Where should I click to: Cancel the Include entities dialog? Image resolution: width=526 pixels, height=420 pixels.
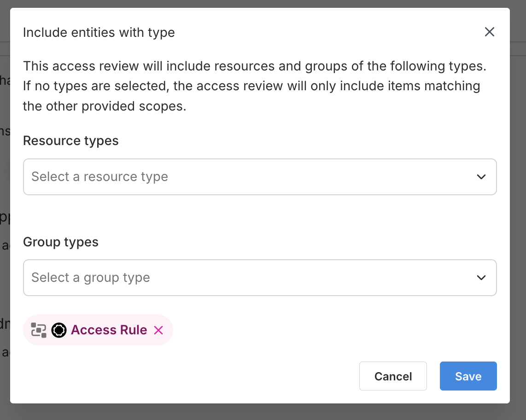click(393, 376)
